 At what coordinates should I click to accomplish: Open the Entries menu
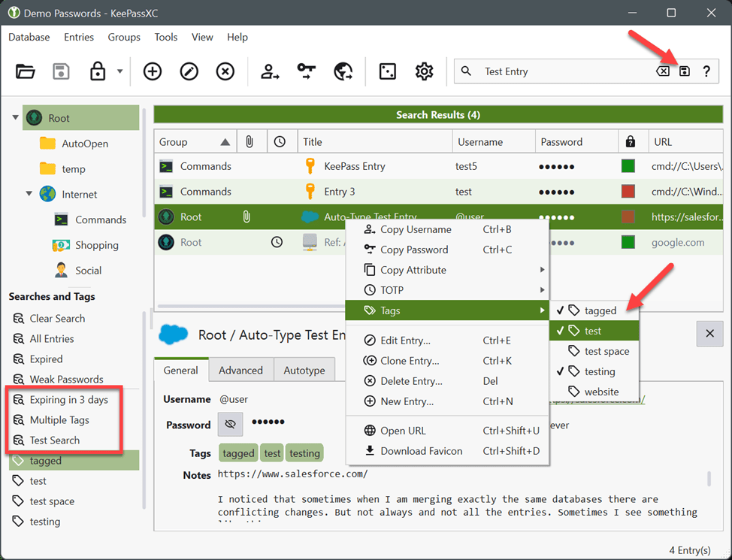coord(79,37)
